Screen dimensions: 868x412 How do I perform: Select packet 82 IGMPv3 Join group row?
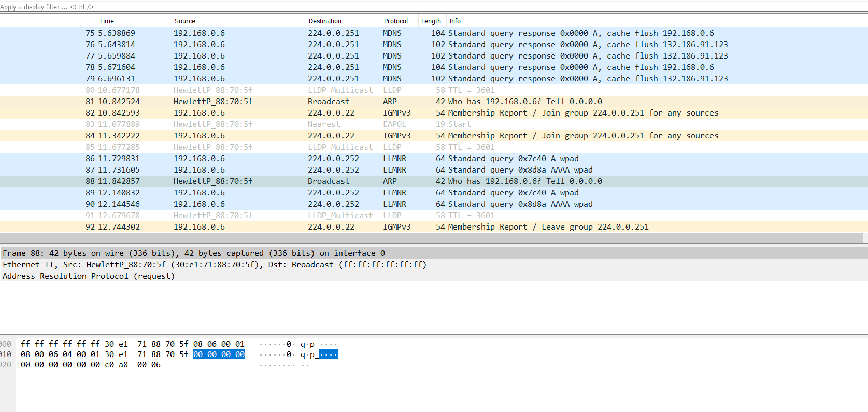(434, 113)
